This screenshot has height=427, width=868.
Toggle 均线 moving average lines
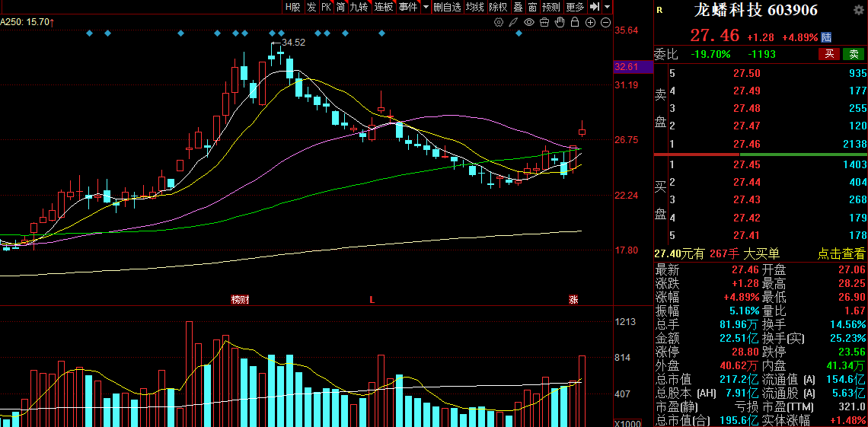click(x=474, y=7)
